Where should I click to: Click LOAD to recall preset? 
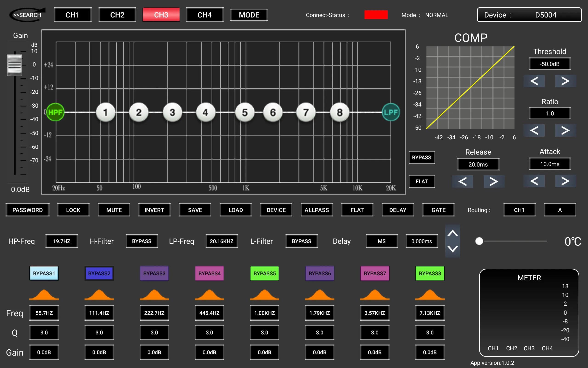[x=235, y=210]
